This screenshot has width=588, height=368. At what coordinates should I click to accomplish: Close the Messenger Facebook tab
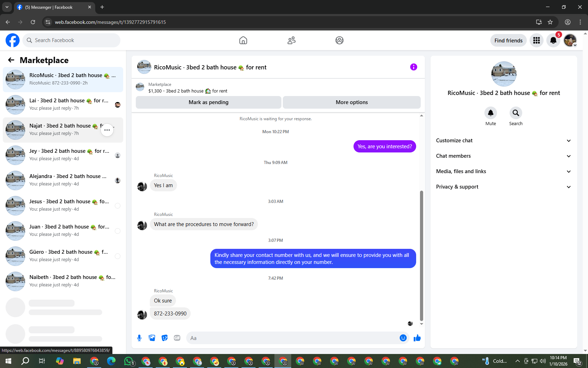pos(90,7)
